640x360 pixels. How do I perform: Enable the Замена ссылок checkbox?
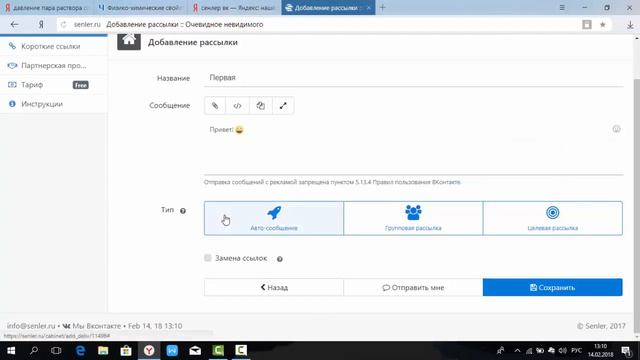(x=208, y=258)
